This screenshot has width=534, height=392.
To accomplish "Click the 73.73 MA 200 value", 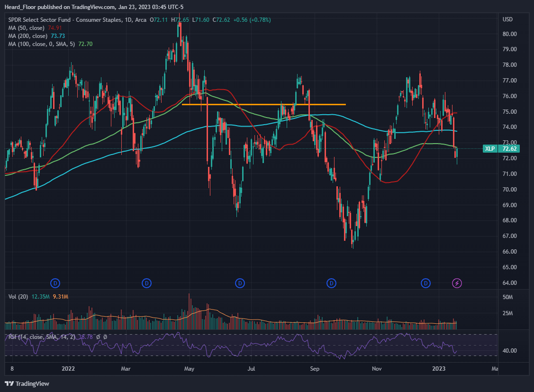I will [x=57, y=36].
